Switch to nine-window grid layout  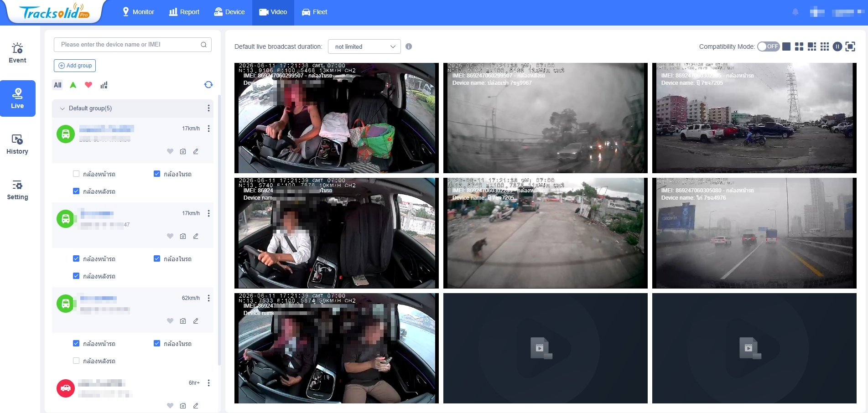point(825,46)
